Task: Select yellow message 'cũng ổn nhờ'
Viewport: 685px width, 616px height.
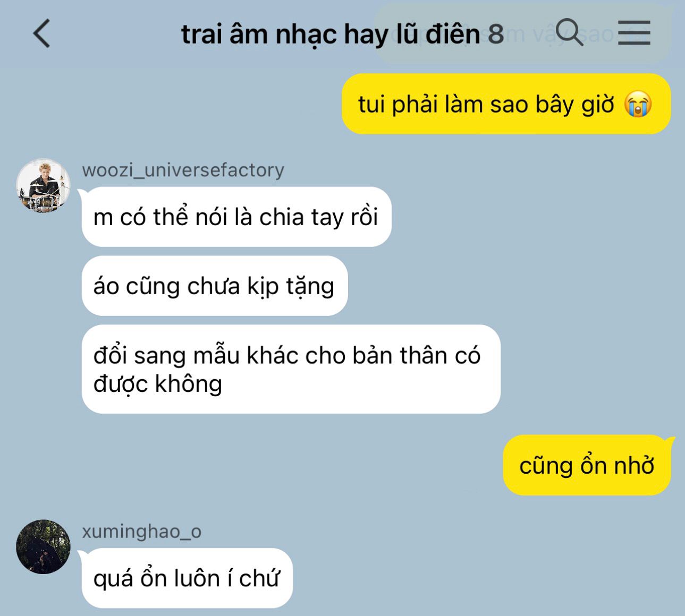Action: tap(587, 465)
